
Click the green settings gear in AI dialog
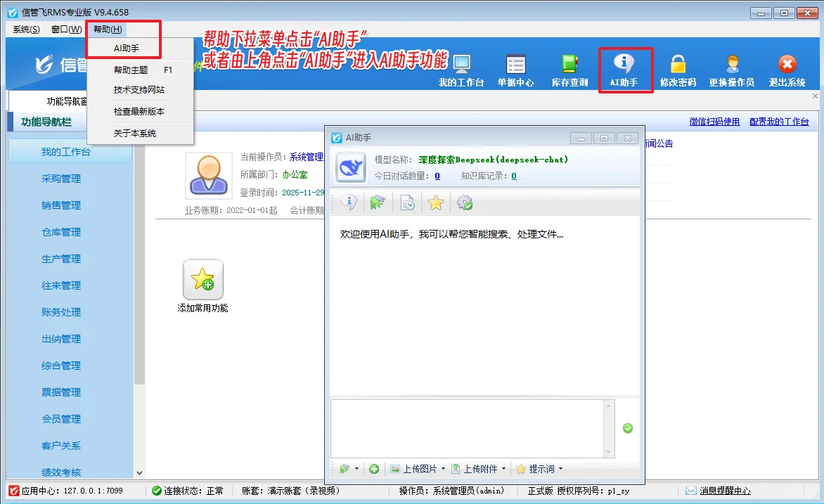coord(463,202)
